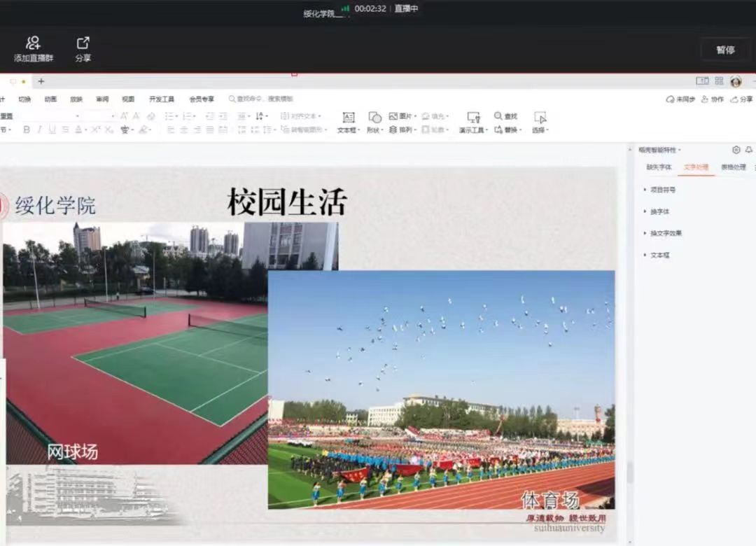Open the 演示工具 presentation tools
756x546 pixels.
point(473,118)
